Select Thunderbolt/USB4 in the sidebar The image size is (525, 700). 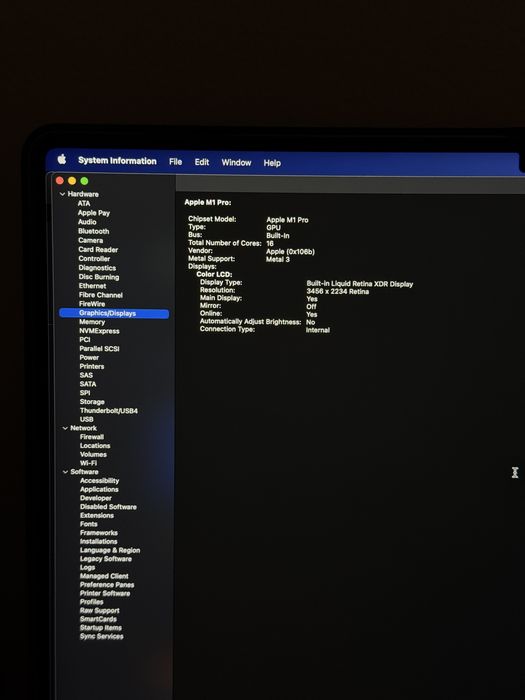(109, 411)
